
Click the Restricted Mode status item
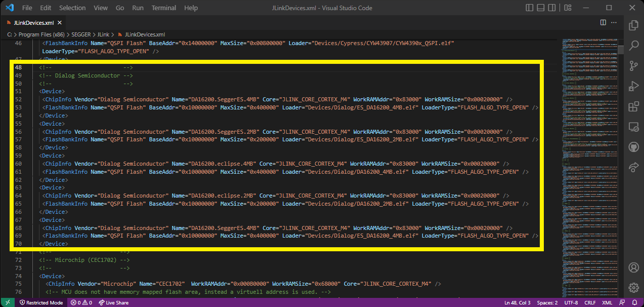[x=41, y=302]
